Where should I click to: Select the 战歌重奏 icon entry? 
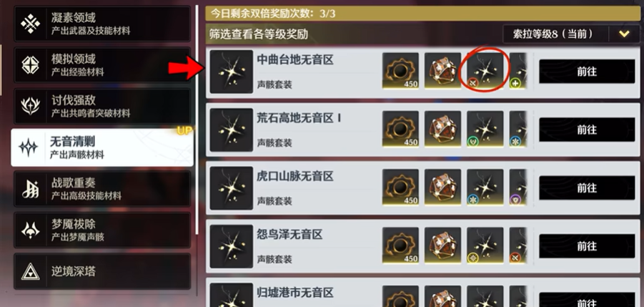coord(31,189)
